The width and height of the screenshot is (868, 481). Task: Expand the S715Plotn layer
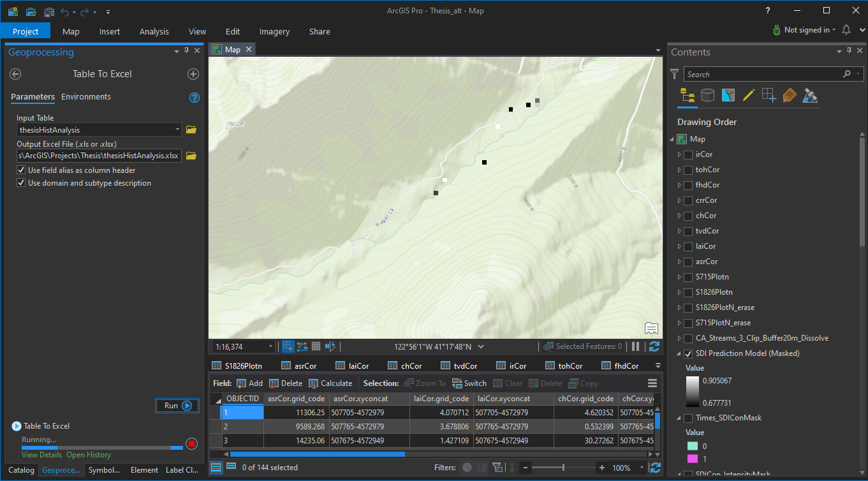(679, 277)
